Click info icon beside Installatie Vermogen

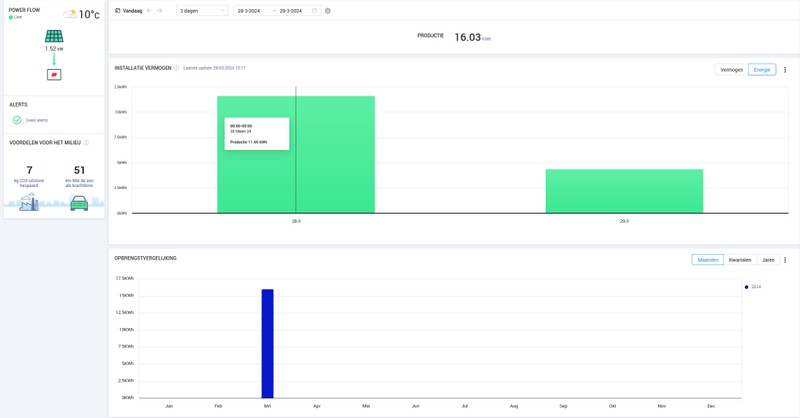coord(176,68)
